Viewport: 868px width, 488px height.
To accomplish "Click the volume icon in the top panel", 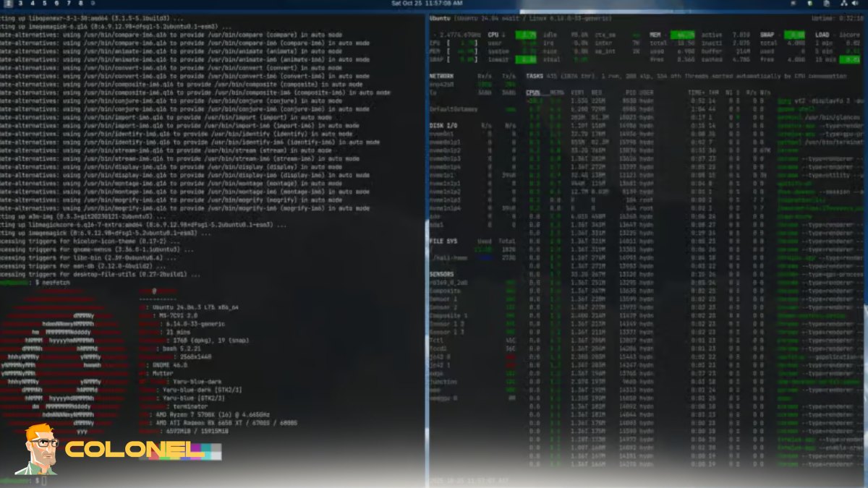I will [856, 4].
